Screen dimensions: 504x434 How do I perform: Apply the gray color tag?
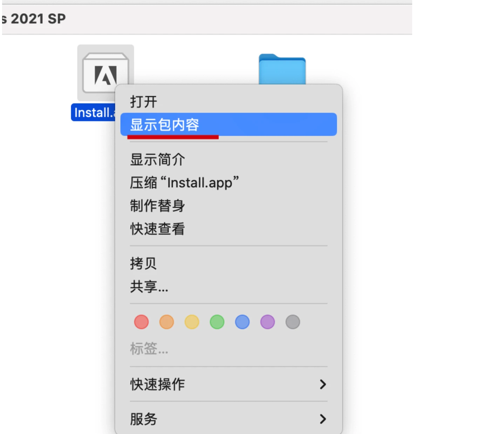click(293, 322)
